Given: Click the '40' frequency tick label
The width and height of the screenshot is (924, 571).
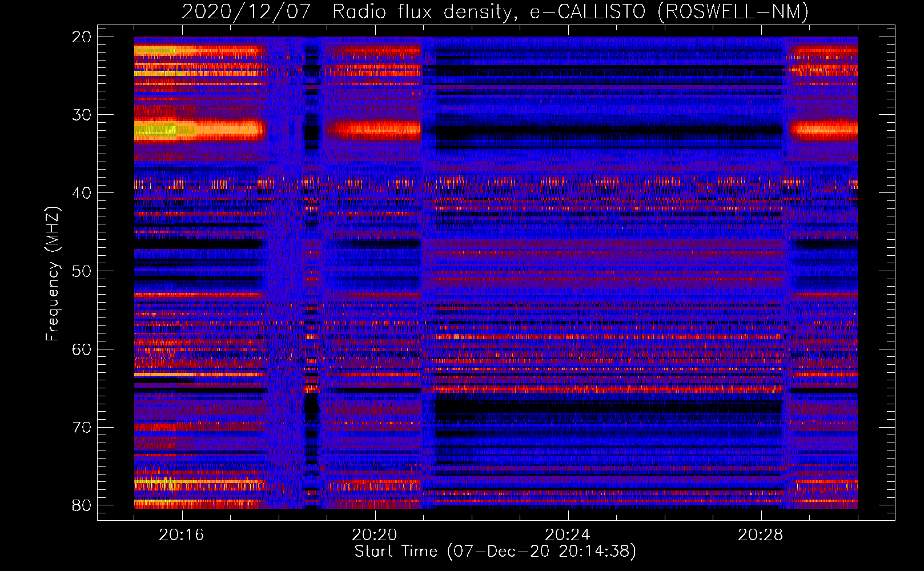Looking at the screenshot, I should [82, 193].
